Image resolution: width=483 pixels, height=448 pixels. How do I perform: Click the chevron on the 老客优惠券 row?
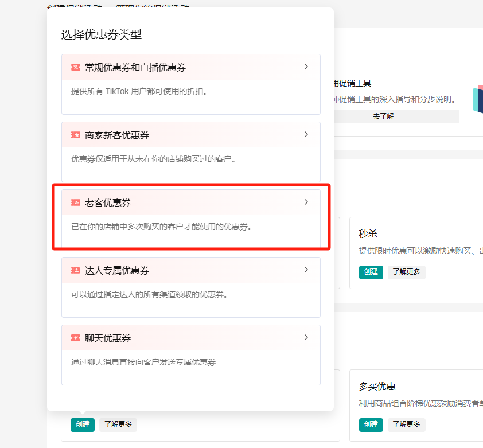pyautogui.click(x=306, y=202)
